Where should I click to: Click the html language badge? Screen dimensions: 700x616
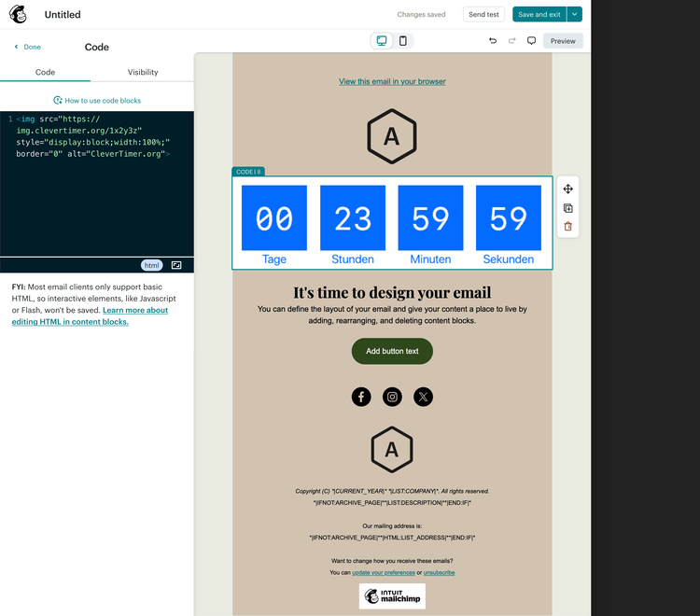coord(152,265)
